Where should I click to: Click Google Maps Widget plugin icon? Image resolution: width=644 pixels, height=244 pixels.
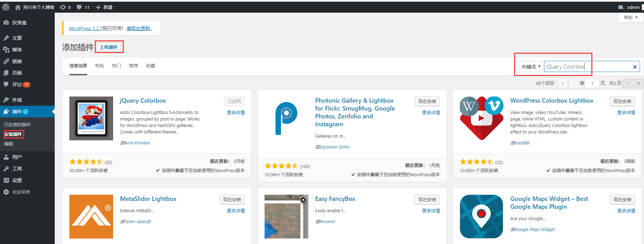click(x=482, y=217)
